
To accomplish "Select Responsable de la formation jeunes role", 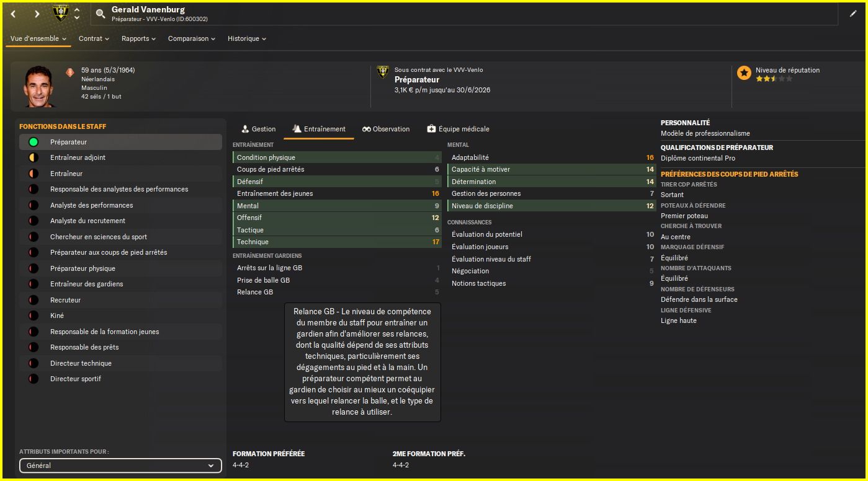I will 120,332.
